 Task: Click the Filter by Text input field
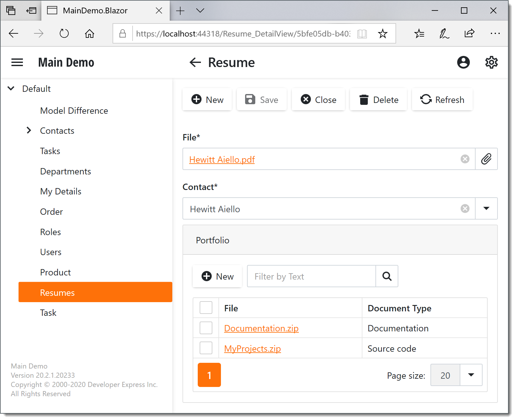click(x=311, y=276)
